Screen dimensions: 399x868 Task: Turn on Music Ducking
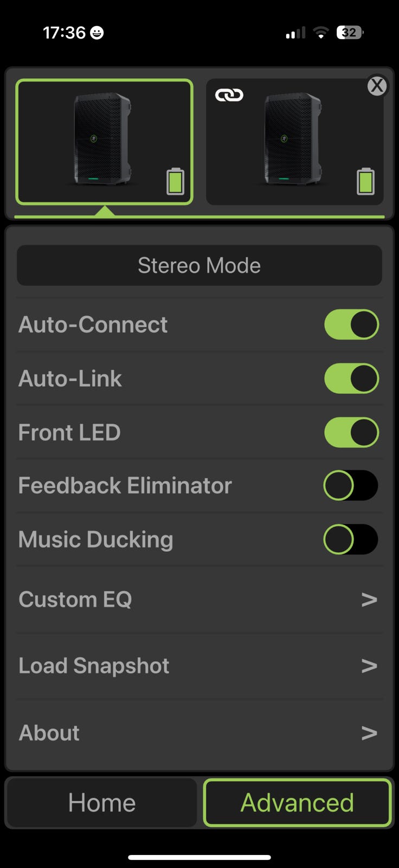click(x=351, y=539)
